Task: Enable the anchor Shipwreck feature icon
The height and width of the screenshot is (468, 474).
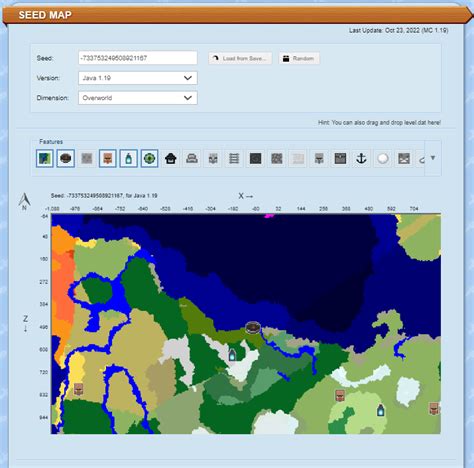Action: (361, 158)
